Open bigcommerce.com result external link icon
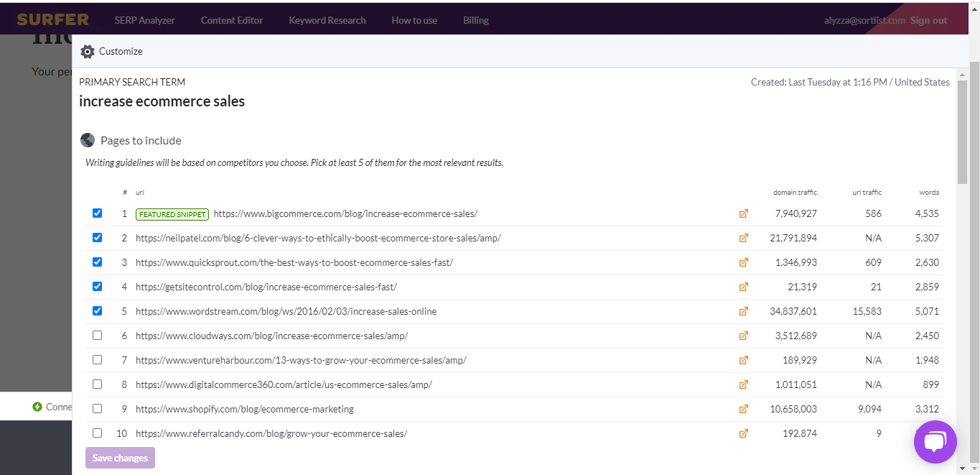Image resolution: width=980 pixels, height=475 pixels. point(743,214)
